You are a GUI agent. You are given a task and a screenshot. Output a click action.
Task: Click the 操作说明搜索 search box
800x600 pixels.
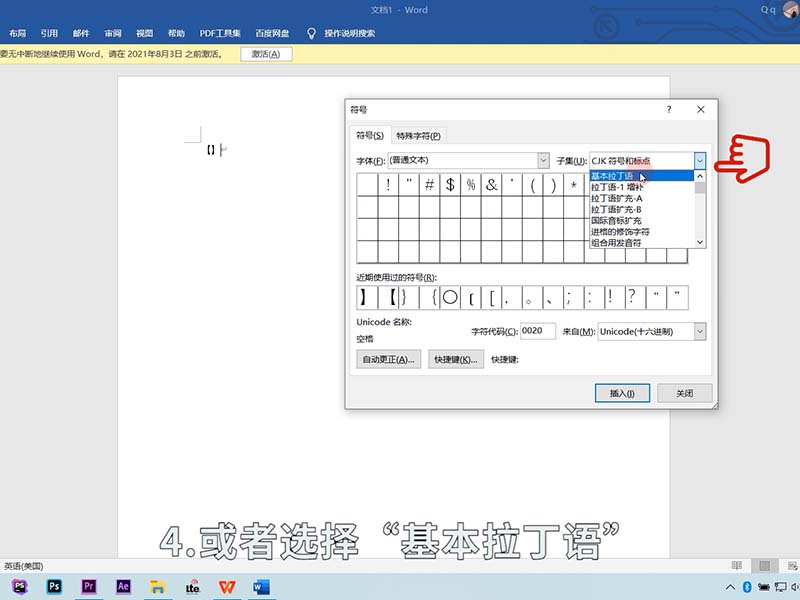tap(349, 34)
